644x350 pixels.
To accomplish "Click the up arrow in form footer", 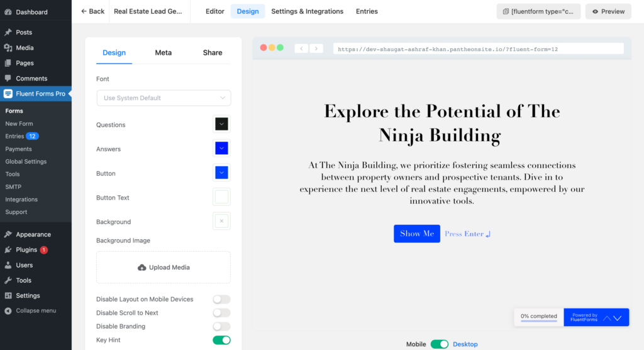I will (607, 318).
